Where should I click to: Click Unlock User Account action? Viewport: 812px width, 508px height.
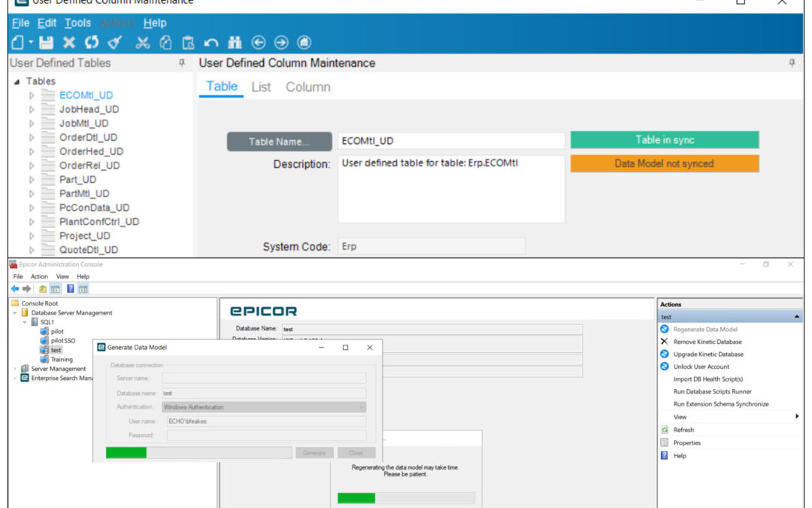[701, 367]
